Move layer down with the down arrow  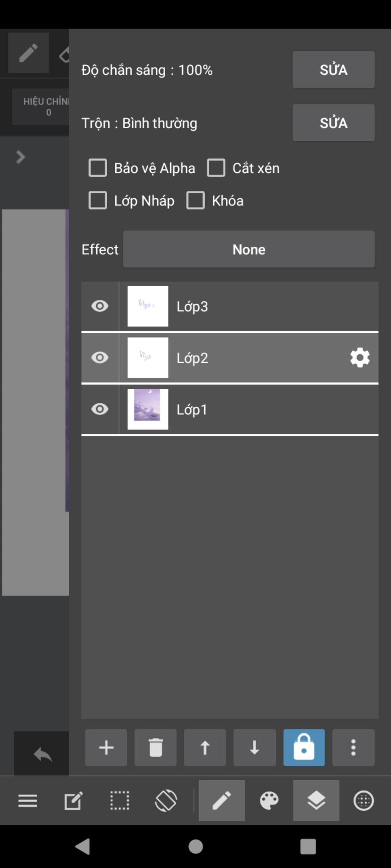pos(254,747)
